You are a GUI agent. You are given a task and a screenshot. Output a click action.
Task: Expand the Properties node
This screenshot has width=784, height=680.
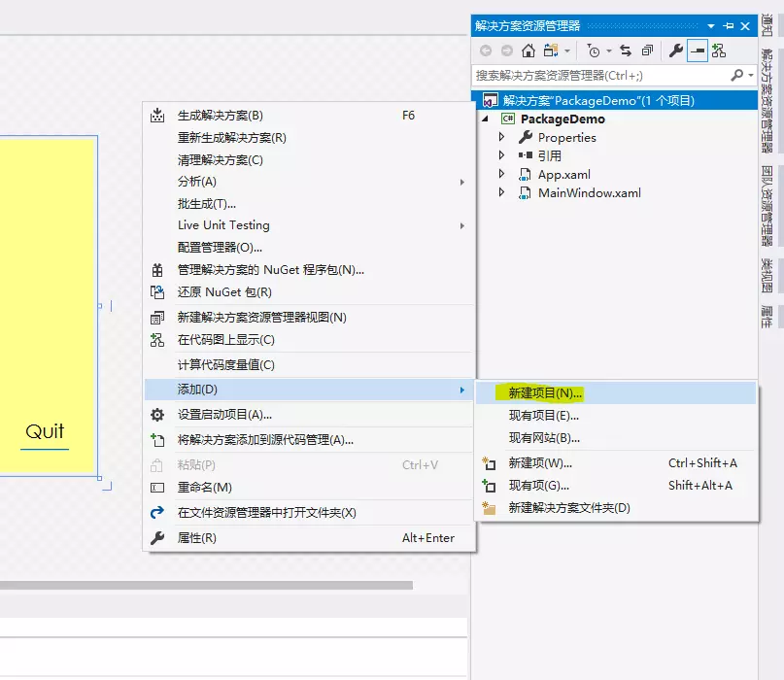coord(501,137)
